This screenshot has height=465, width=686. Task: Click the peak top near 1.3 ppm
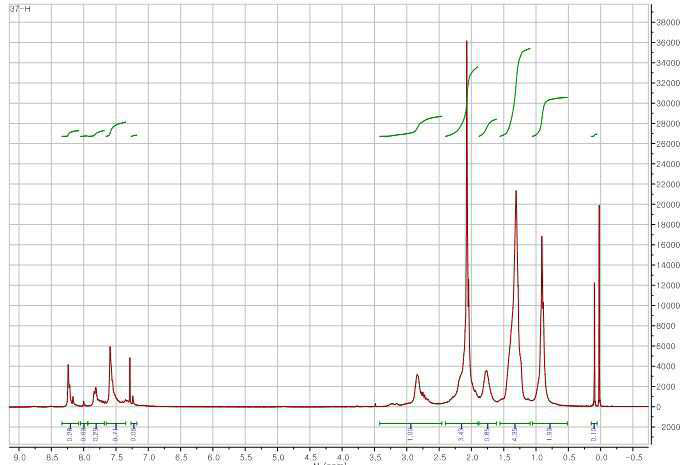[x=515, y=192]
